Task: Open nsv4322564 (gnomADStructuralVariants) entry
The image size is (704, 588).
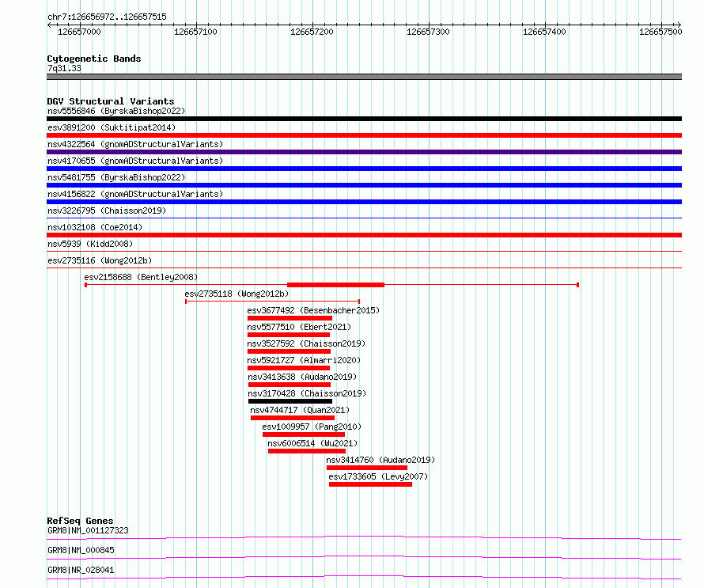Action: click(x=135, y=144)
